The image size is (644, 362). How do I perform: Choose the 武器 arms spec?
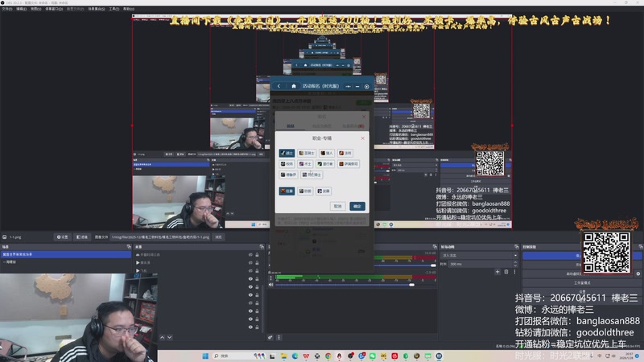pyautogui.click(x=324, y=191)
